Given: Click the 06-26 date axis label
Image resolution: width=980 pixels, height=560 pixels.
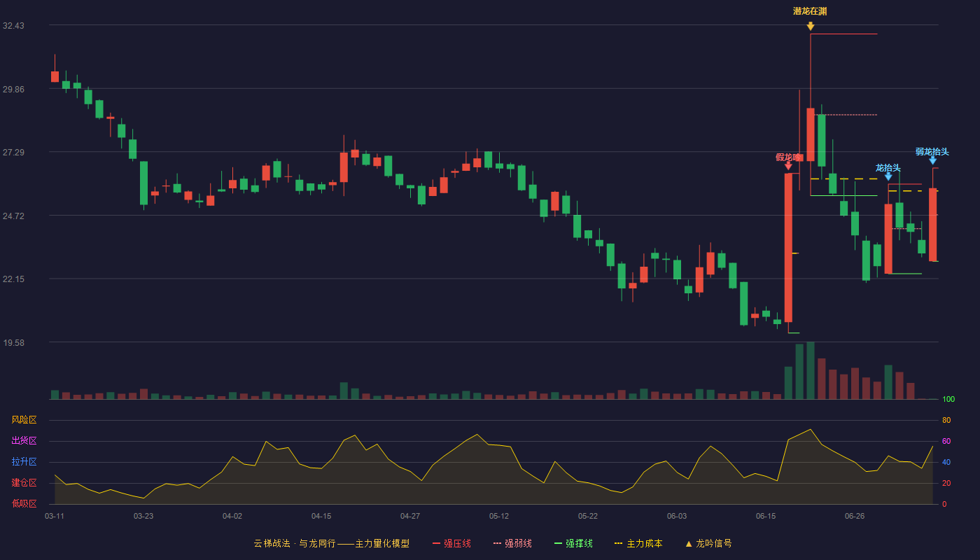Looking at the screenshot, I should click(x=855, y=516).
